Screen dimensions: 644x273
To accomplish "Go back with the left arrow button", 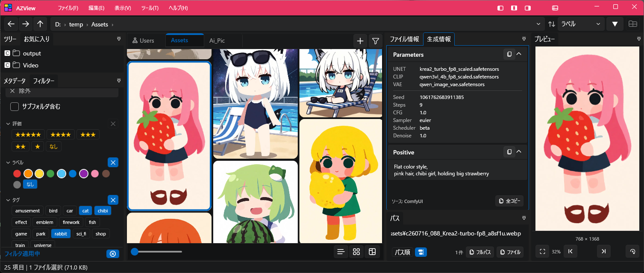I will [x=11, y=24].
